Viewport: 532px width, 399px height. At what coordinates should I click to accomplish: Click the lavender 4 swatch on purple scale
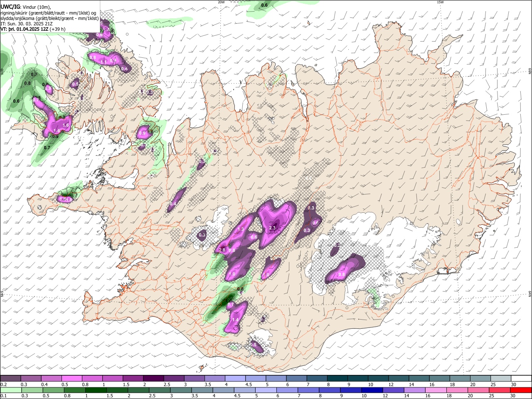click(235, 378)
